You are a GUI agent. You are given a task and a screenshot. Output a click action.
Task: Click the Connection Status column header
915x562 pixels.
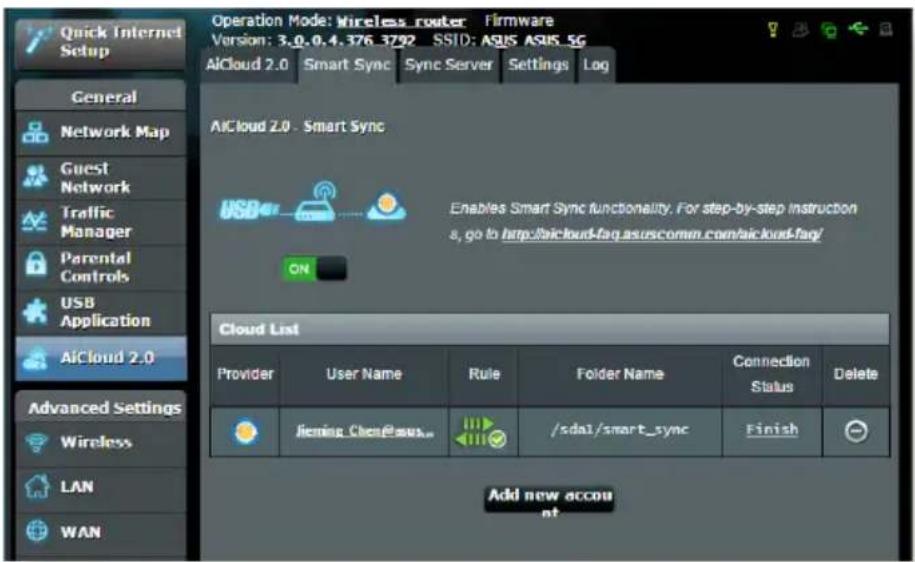(771, 374)
